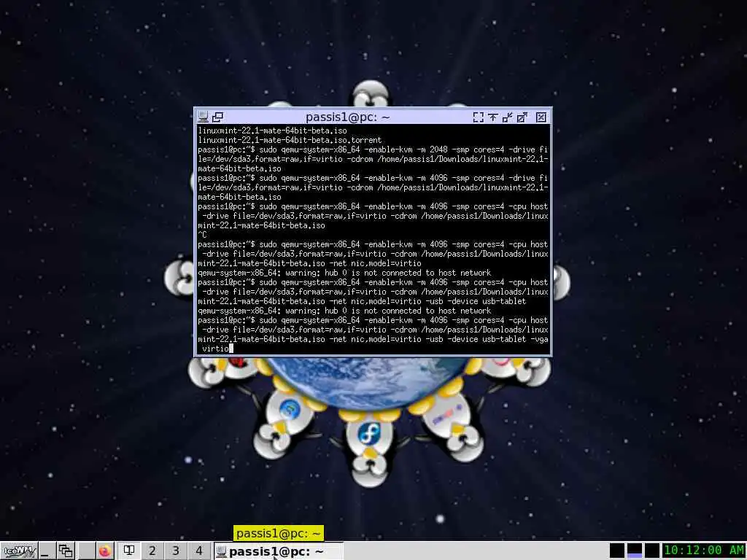Click the 10:12:00 AM clock

pyautogui.click(x=704, y=551)
